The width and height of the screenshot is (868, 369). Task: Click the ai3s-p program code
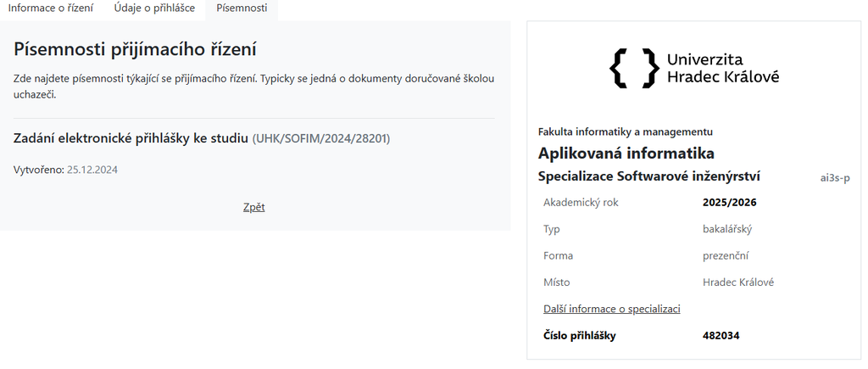coord(835,178)
